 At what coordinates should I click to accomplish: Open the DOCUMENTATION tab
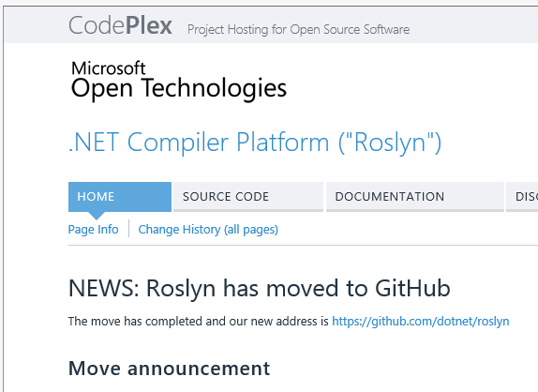(x=415, y=197)
